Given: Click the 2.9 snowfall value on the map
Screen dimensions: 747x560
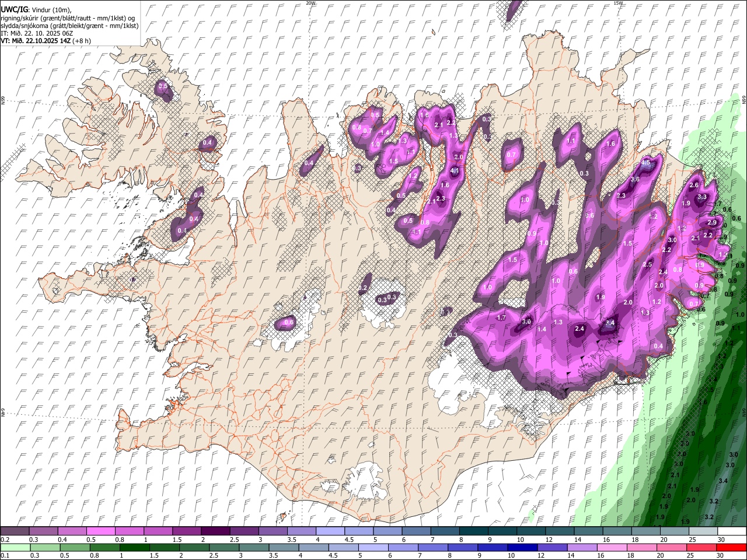Looking at the screenshot, I should tap(712, 223).
